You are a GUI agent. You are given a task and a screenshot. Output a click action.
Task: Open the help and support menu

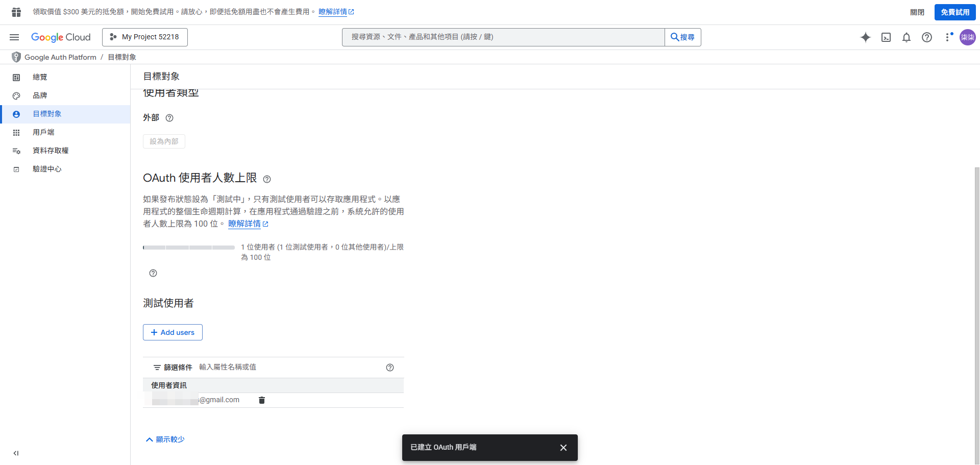tap(927, 37)
